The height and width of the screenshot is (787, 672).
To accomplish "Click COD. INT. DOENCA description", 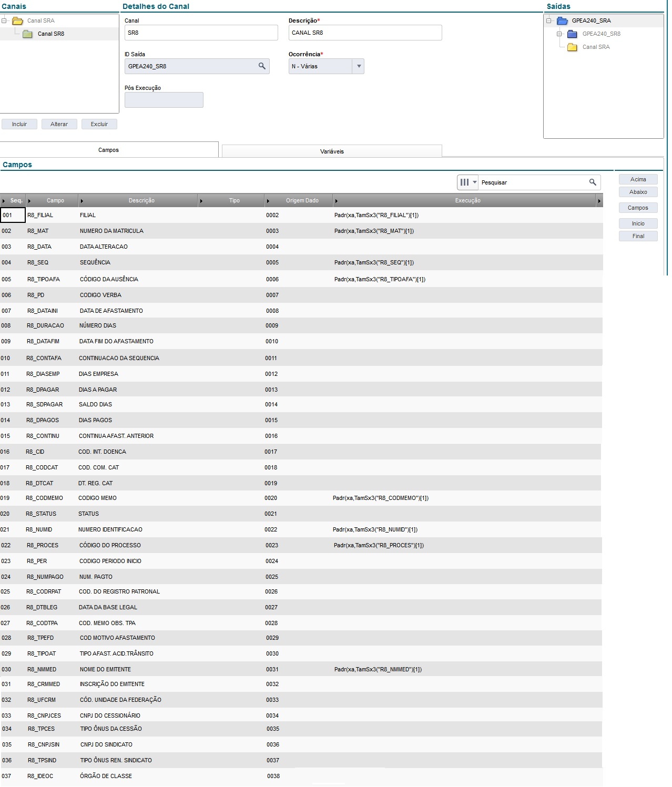I will (102, 452).
